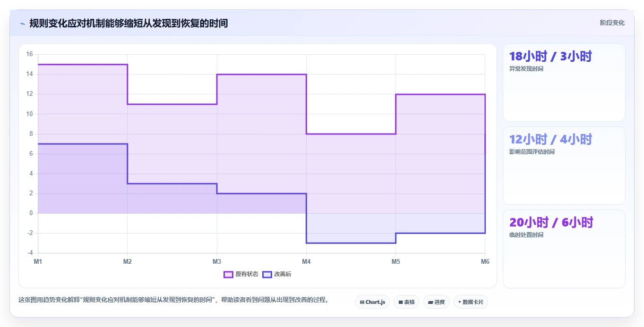The width and height of the screenshot is (644, 327).
Task: Click the lightning icon beside the title
Action: [x=23, y=23]
